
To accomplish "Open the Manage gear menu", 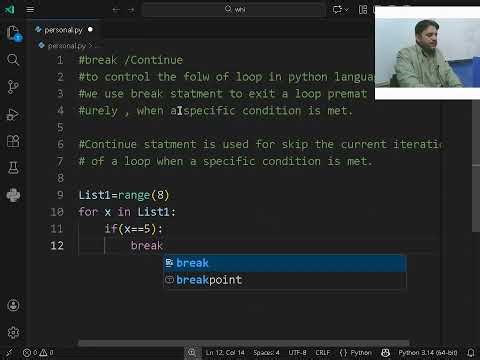I will [x=13, y=332].
